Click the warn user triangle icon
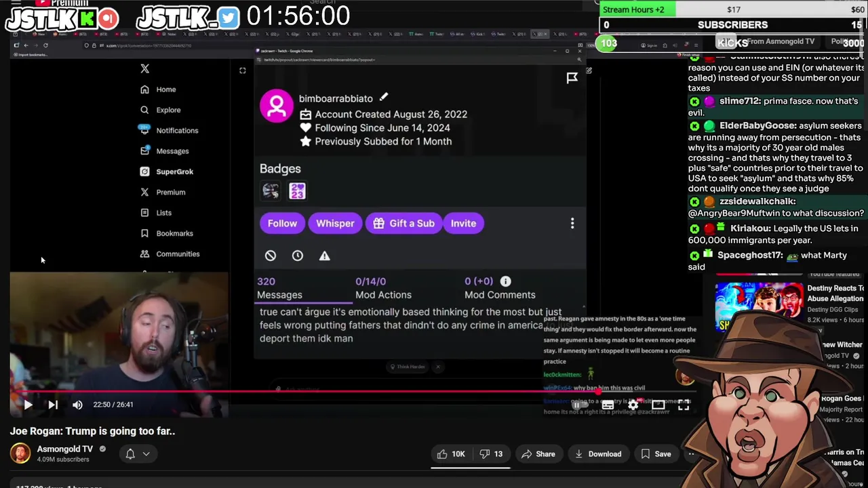 click(324, 256)
